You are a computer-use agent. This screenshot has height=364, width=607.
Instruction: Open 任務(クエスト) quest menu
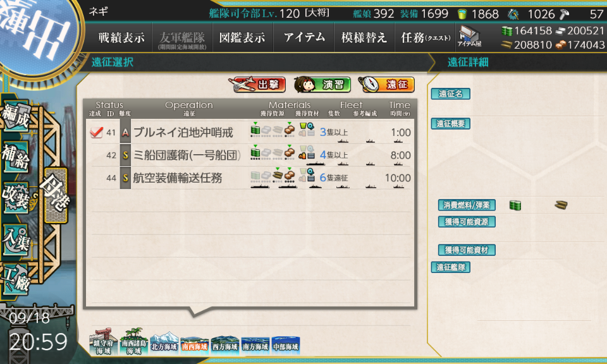tap(426, 37)
